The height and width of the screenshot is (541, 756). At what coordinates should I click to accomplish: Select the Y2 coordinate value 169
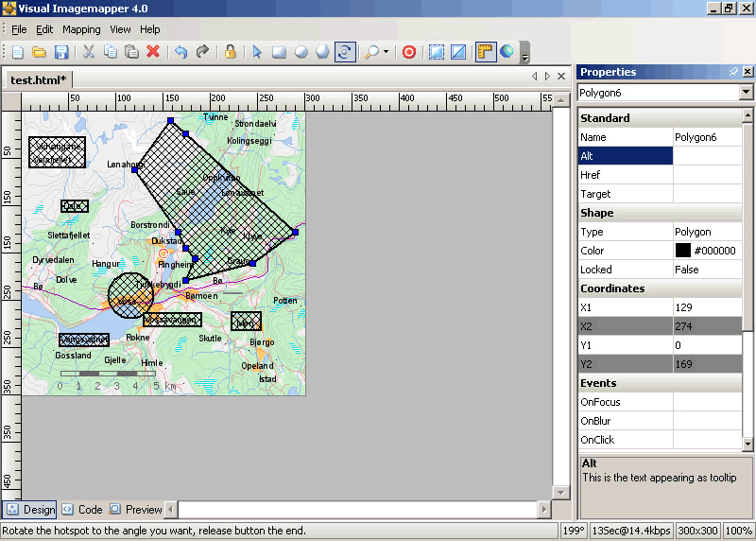pyautogui.click(x=707, y=364)
